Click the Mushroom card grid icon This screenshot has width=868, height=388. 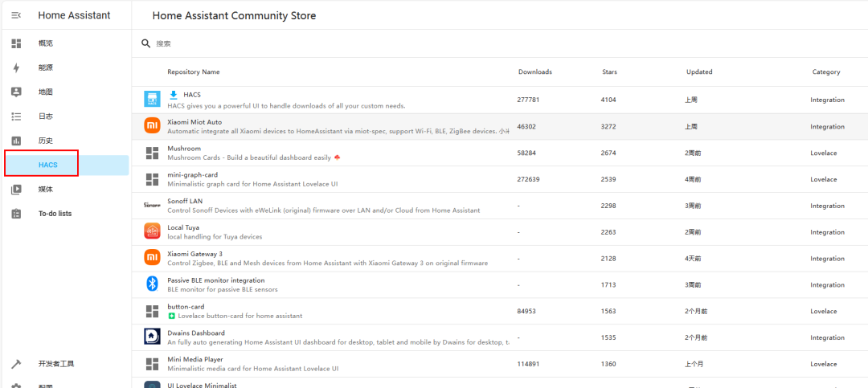(152, 153)
